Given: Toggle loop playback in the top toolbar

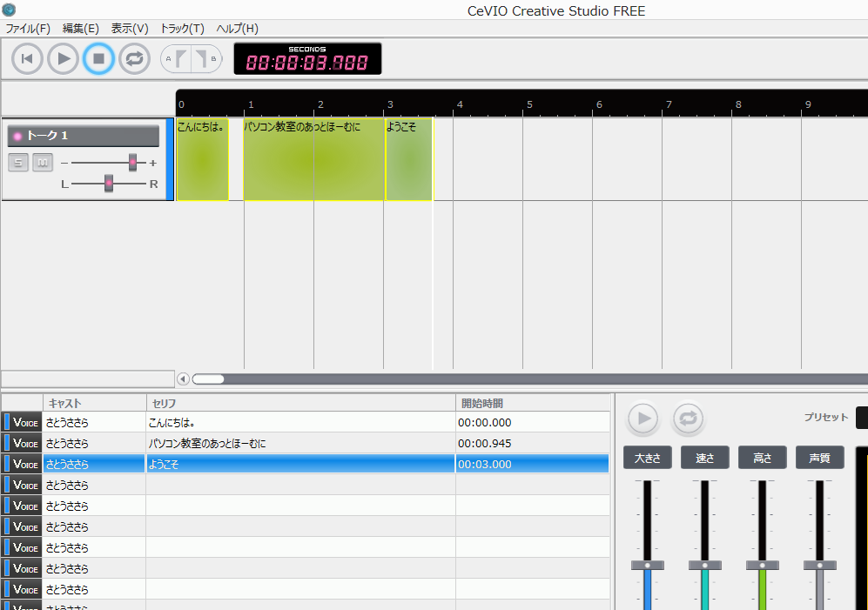Looking at the screenshot, I should click(x=135, y=58).
